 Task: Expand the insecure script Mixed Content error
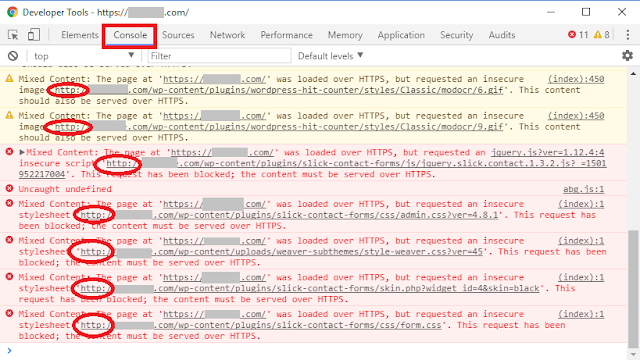click(22, 152)
